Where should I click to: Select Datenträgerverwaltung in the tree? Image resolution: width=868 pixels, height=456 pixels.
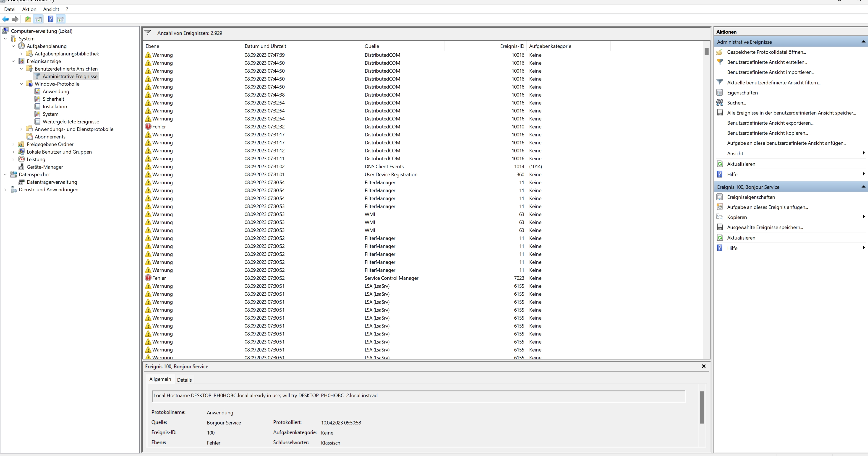[x=52, y=182]
